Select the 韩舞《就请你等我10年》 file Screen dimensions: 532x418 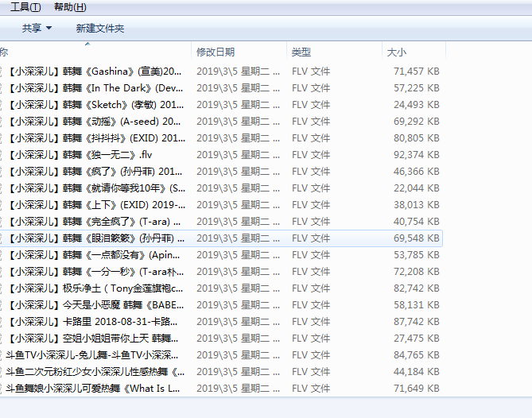94,188
